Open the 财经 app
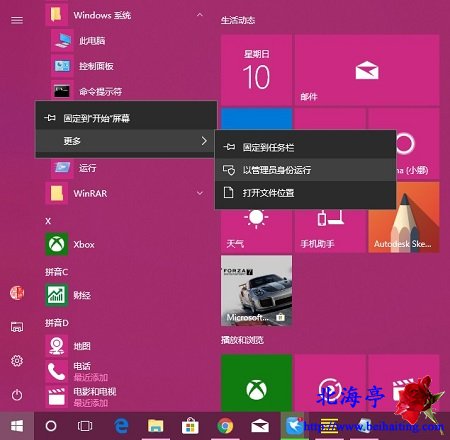Viewport: 450px width, 440px height. pos(127,295)
